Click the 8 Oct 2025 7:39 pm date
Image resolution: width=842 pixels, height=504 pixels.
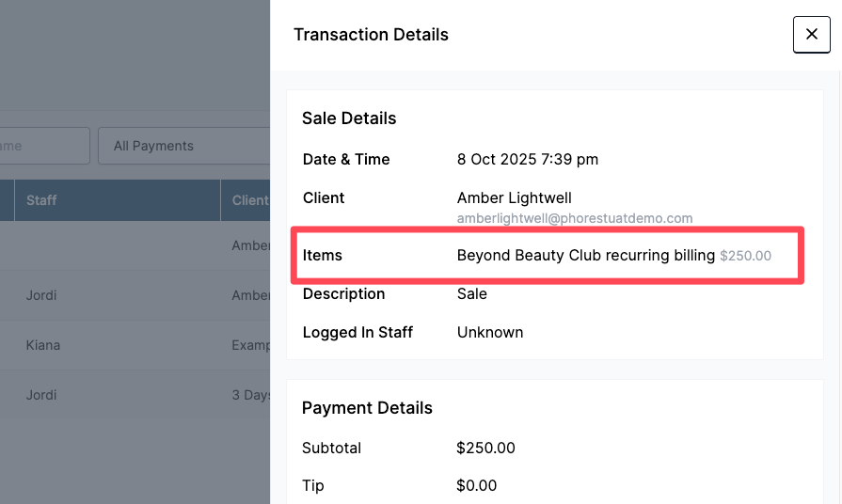click(527, 159)
